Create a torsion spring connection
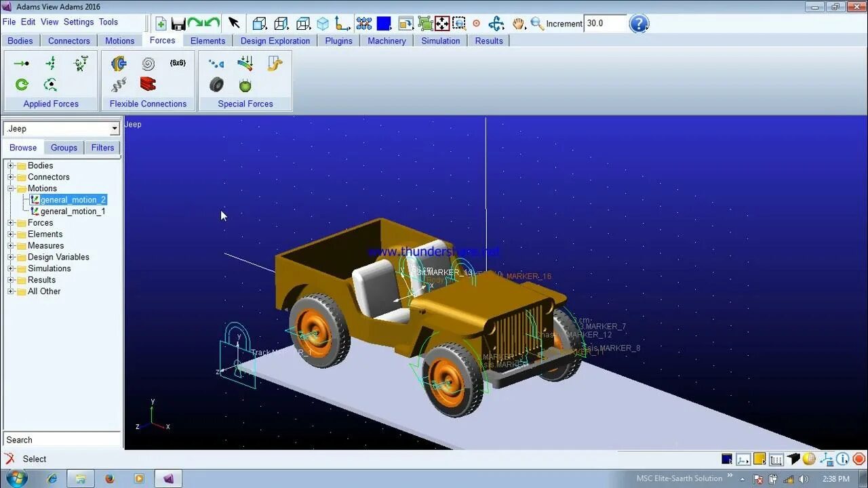 click(148, 64)
